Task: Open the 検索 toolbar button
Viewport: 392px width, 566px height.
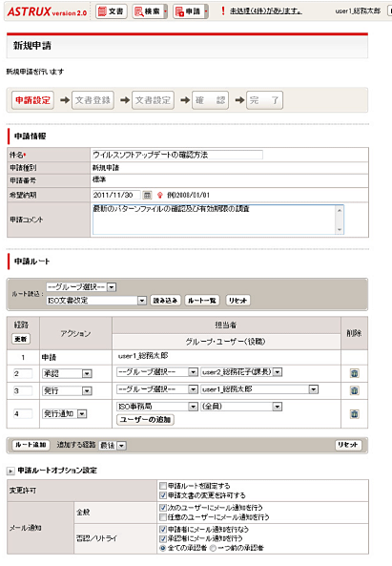Action: point(147,11)
